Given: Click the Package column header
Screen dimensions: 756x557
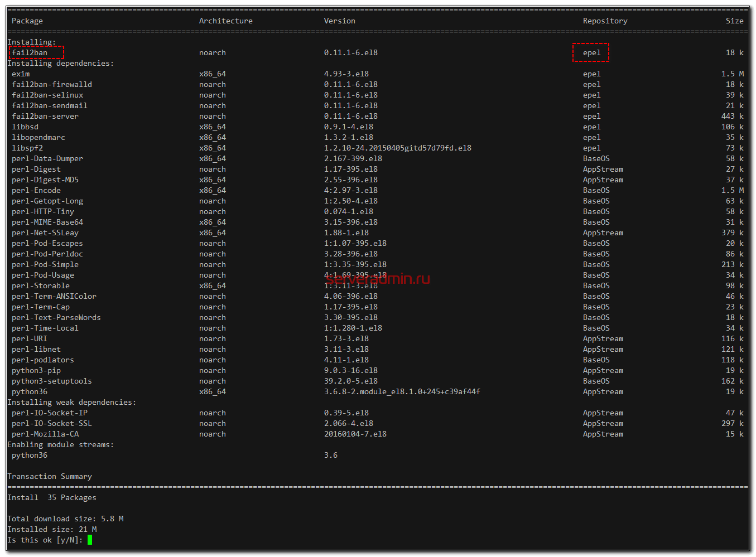Looking at the screenshot, I should [x=27, y=21].
